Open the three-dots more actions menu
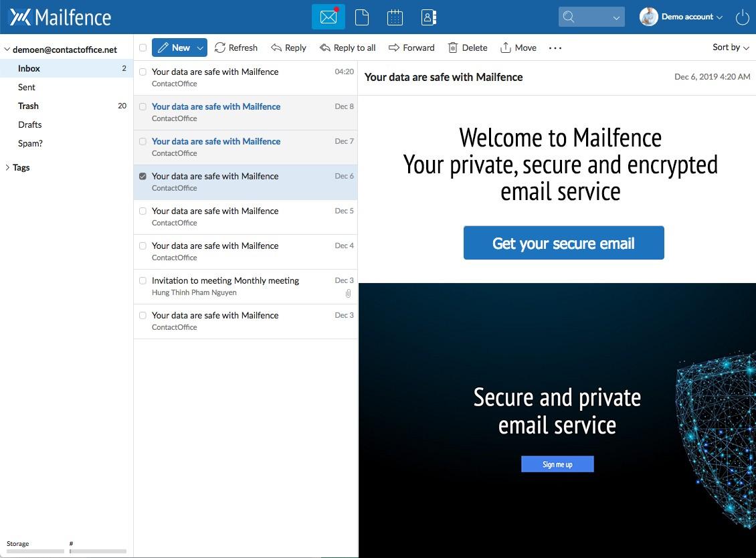Viewport: 756px width, 558px height. [555, 48]
